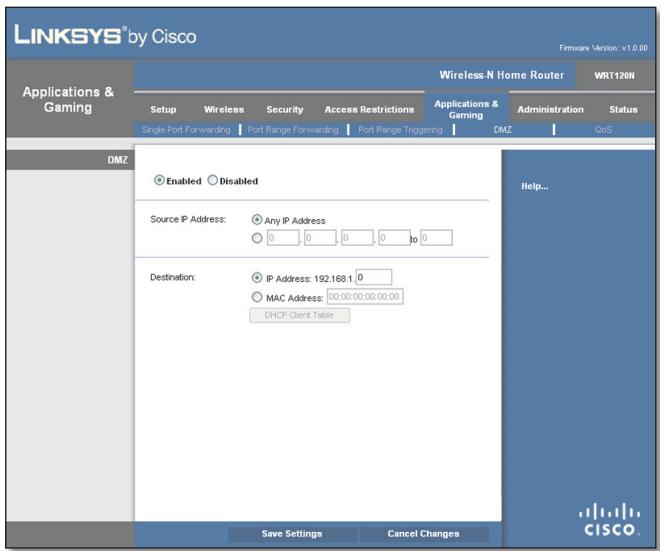
Task: Click the first source IP octet field
Action: [283, 238]
